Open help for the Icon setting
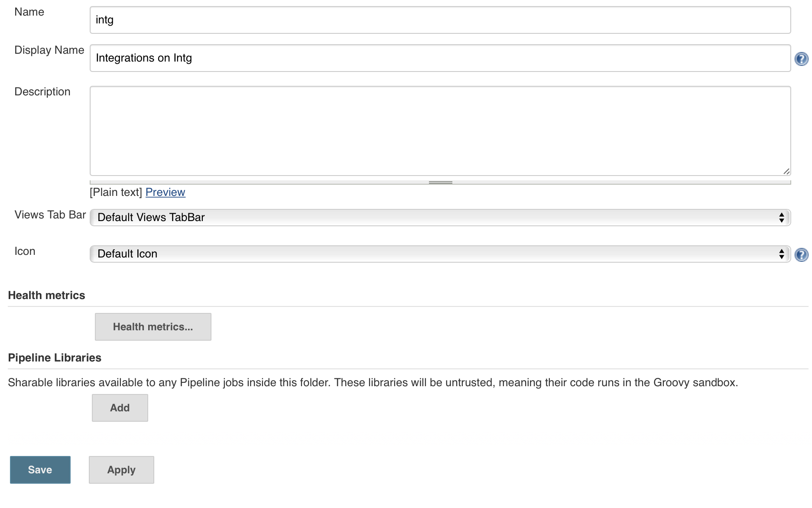 point(801,254)
